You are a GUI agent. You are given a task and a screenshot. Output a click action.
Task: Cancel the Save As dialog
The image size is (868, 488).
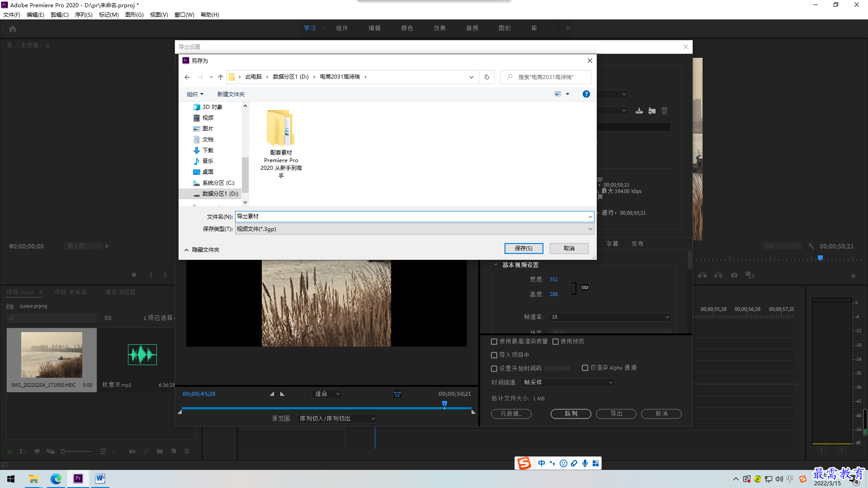pos(569,249)
